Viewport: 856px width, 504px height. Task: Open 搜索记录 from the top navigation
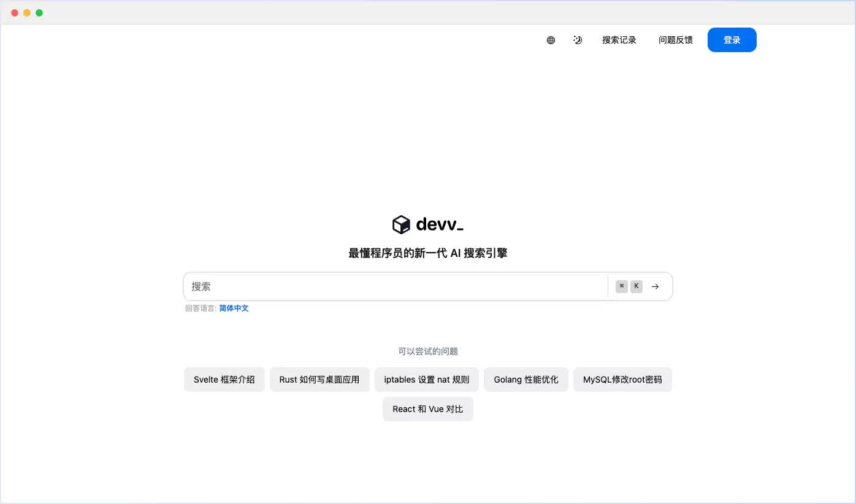pyautogui.click(x=619, y=39)
